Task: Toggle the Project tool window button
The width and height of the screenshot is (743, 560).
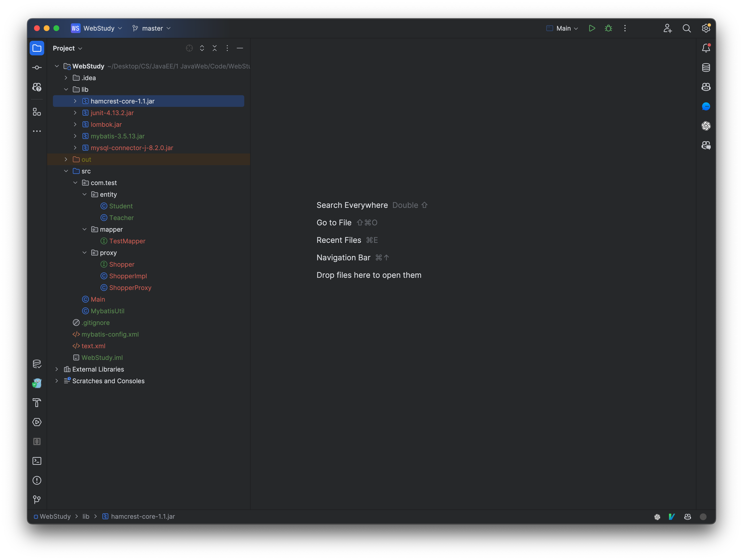Action: (37, 48)
